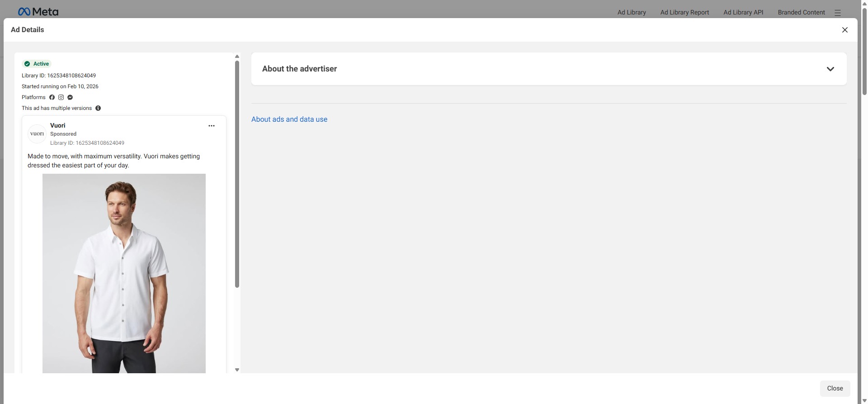Click the Meta logo
Image resolution: width=868 pixels, height=404 pixels.
38,12
